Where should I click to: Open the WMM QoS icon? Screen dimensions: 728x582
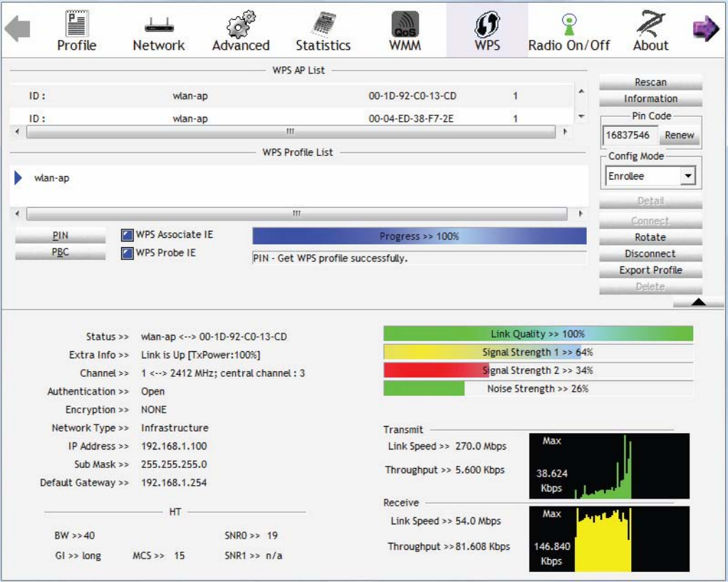(x=405, y=24)
